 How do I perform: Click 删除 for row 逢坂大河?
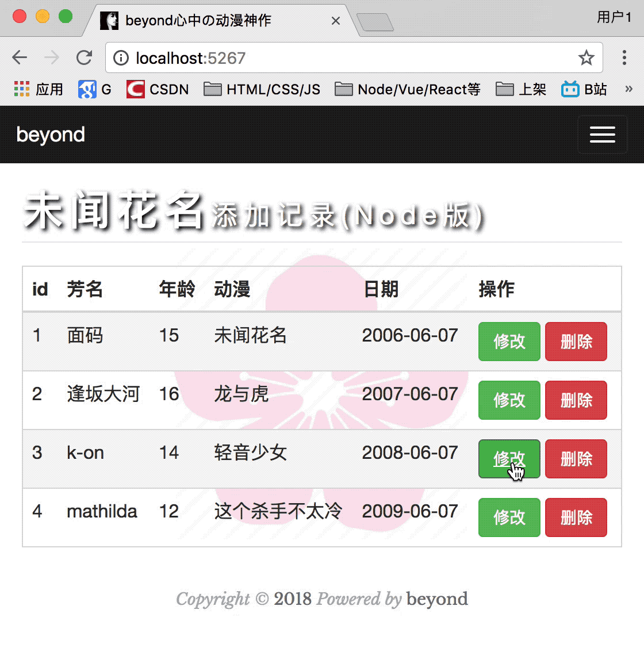pyautogui.click(x=576, y=400)
